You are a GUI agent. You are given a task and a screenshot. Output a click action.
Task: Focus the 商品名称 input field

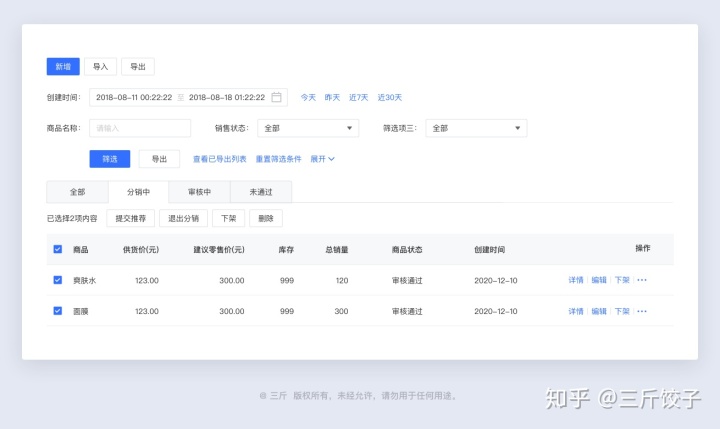pyautogui.click(x=140, y=128)
